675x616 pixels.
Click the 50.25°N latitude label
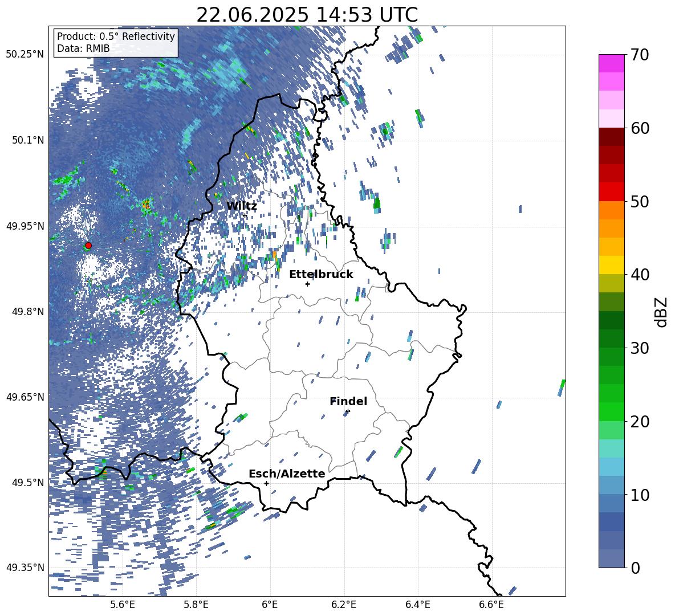point(25,55)
